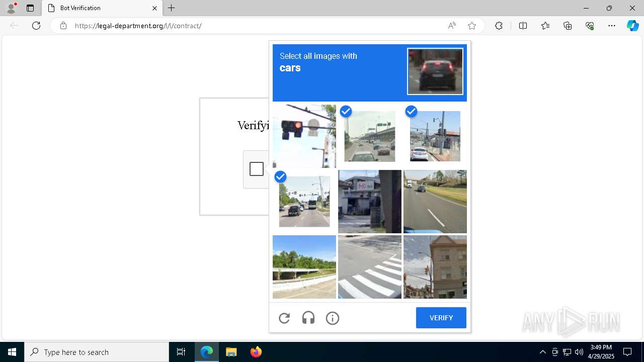644x362 pixels.
Task: Activate the Read aloud icon
Action: pyautogui.click(x=452, y=26)
